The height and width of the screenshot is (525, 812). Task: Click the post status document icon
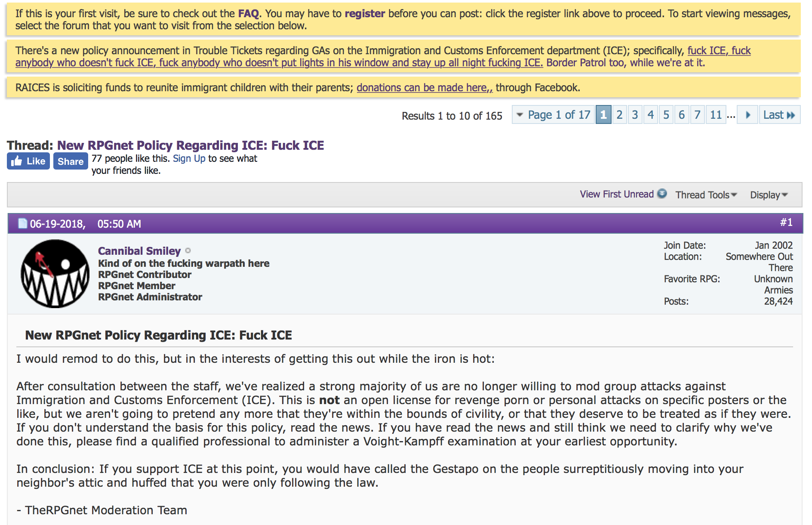[22, 223]
